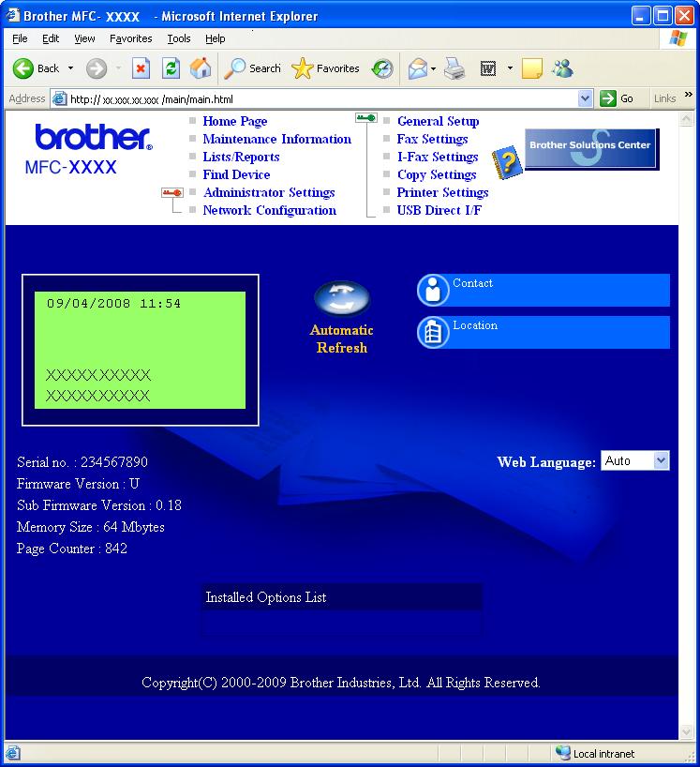Open the File menu
700x767 pixels.
click(20, 38)
